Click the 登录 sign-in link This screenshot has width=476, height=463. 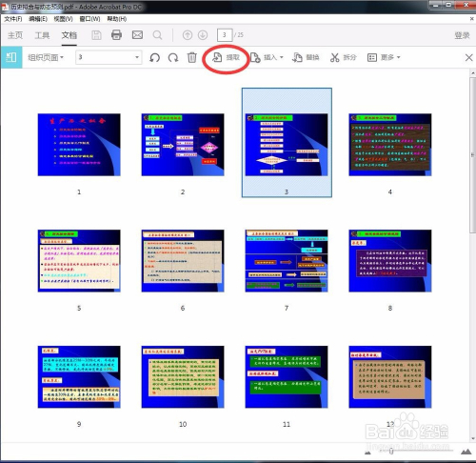tap(462, 35)
